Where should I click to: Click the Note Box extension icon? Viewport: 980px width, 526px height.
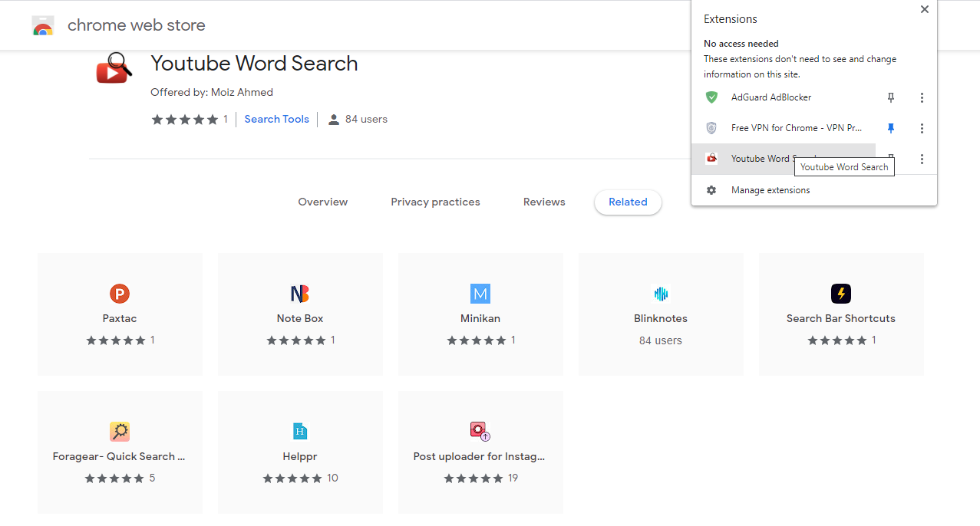(x=300, y=294)
